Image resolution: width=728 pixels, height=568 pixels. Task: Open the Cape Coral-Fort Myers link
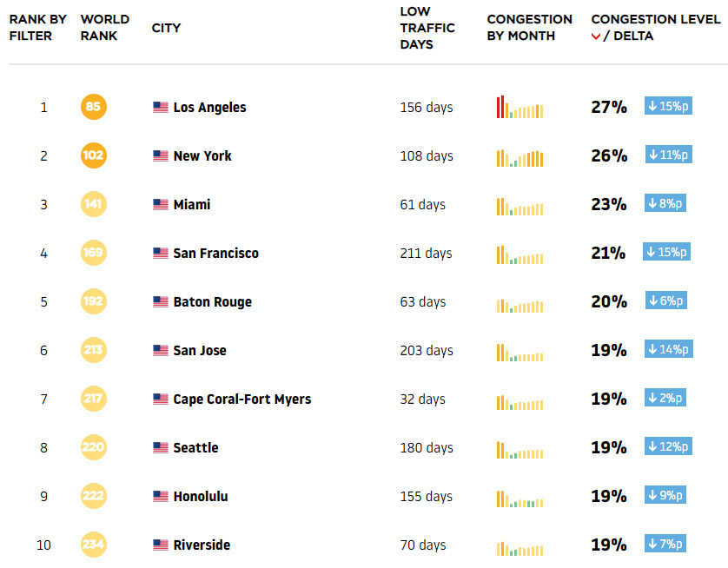click(x=242, y=400)
